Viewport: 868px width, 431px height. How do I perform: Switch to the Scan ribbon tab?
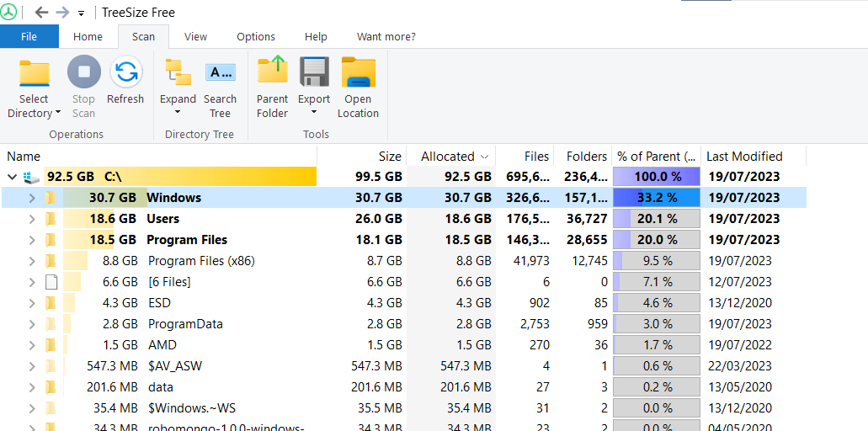coord(143,36)
